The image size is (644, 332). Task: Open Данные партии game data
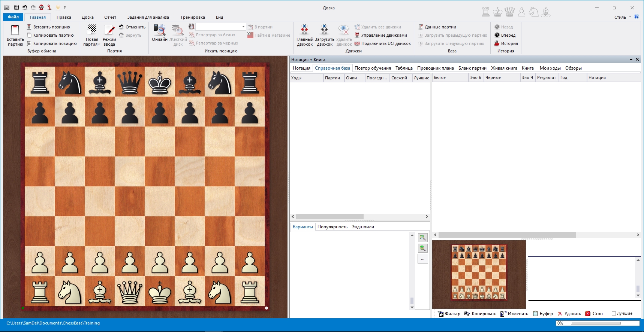click(440, 27)
